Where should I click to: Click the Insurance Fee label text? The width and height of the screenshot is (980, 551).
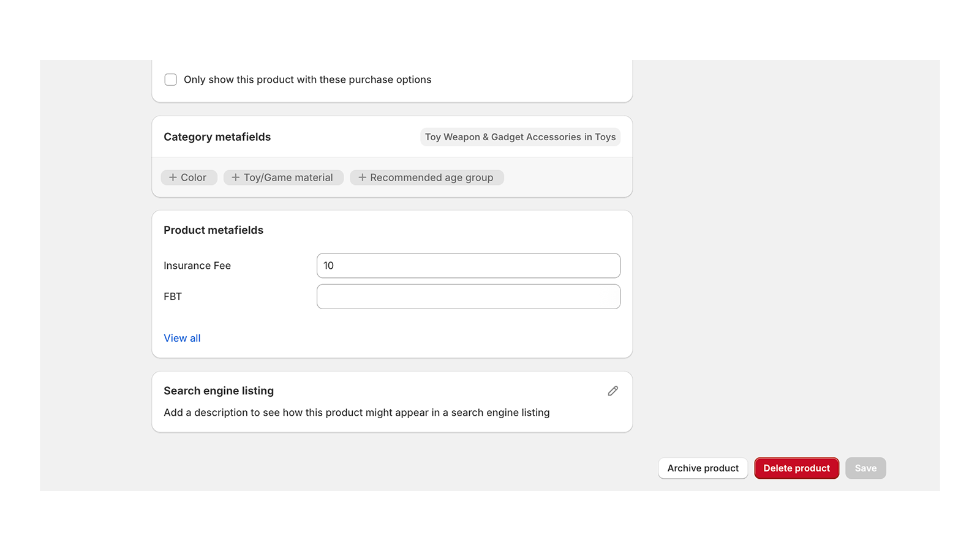tap(197, 265)
